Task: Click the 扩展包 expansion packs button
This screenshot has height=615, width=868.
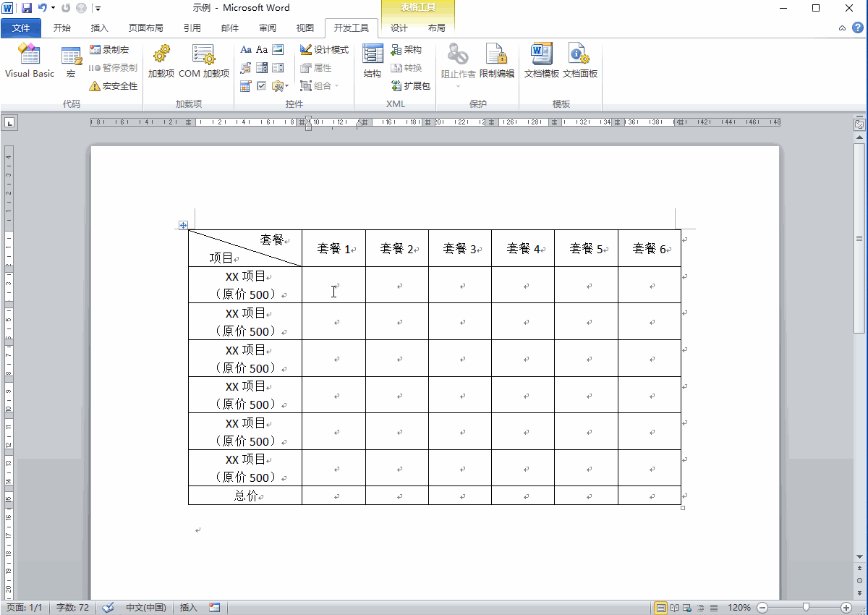Action: (411, 86)
